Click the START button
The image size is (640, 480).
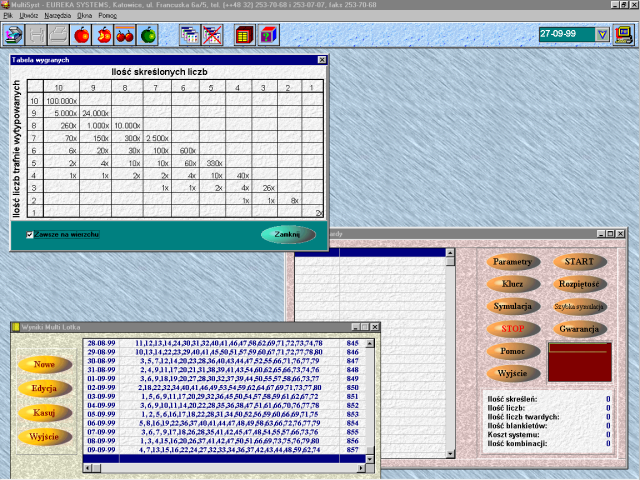[x=579, y=262]
